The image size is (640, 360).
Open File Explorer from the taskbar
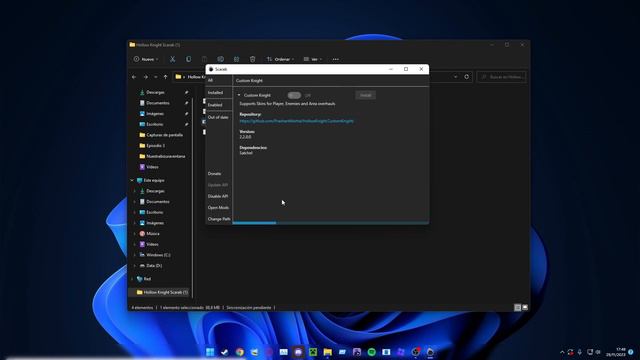click(x=328, y=352)
